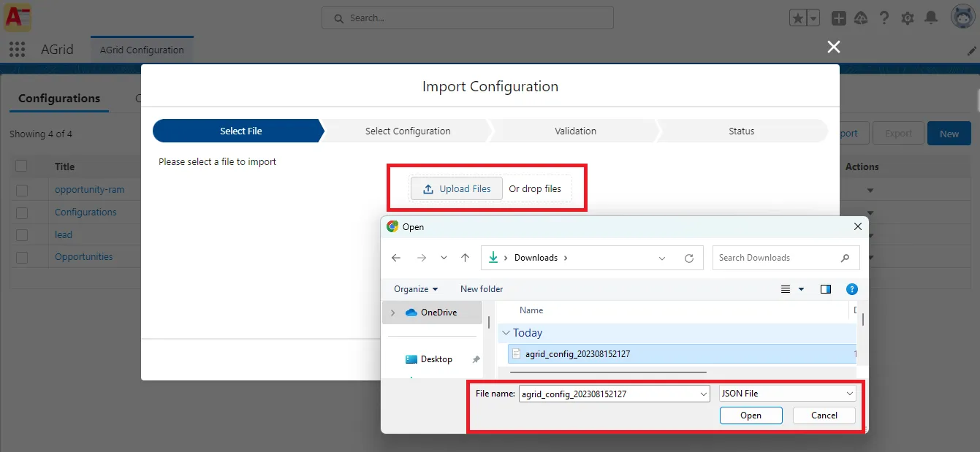Open the Configurations record link

[x=86, y=212]
